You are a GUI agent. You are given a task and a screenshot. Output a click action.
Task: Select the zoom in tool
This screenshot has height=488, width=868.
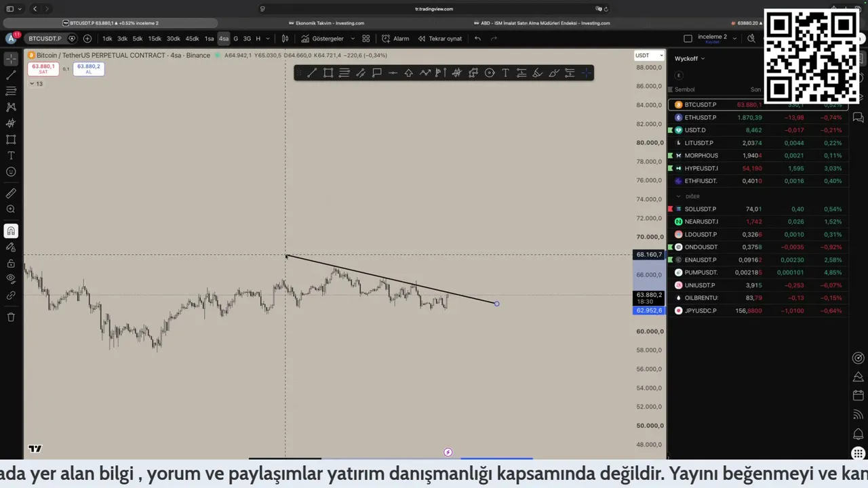pos(11,209)
